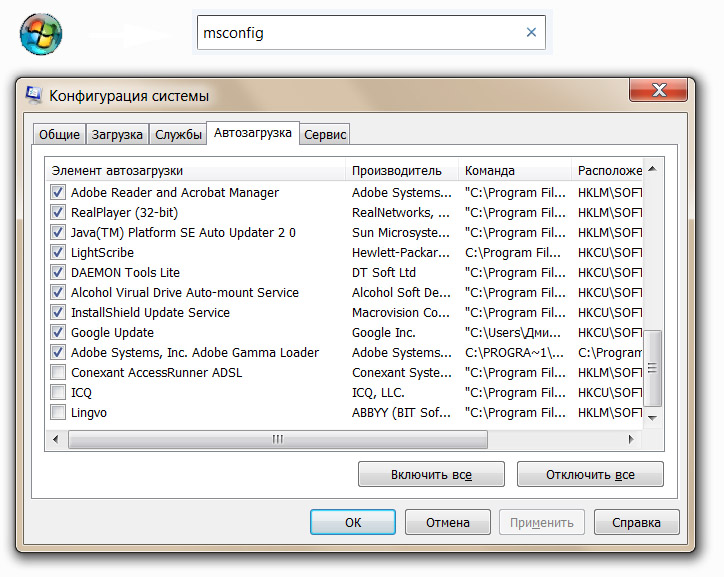Click the horizontal scrollbar left arrow
Viewport: 724px width, 577px height.
tap(56, 439)
